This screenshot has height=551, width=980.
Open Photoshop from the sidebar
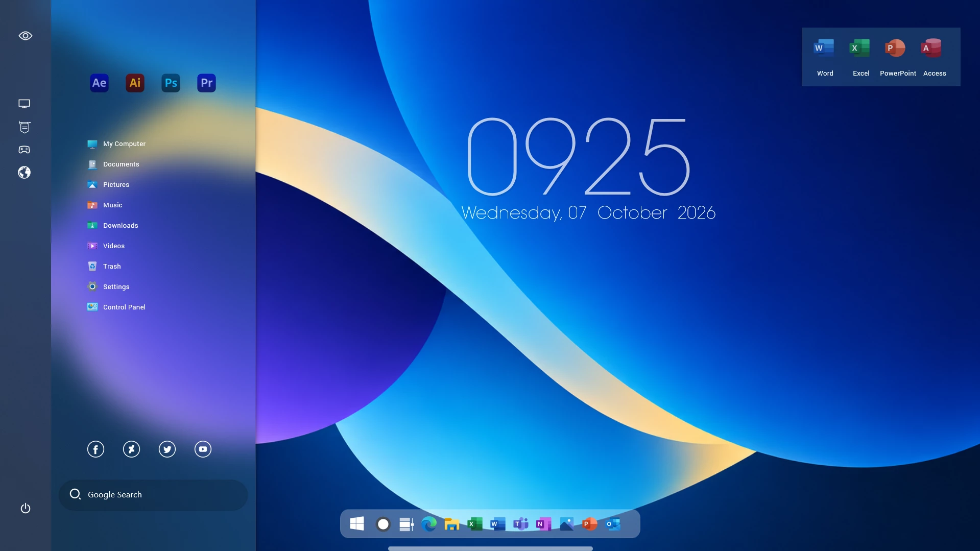tap(171, 83)
